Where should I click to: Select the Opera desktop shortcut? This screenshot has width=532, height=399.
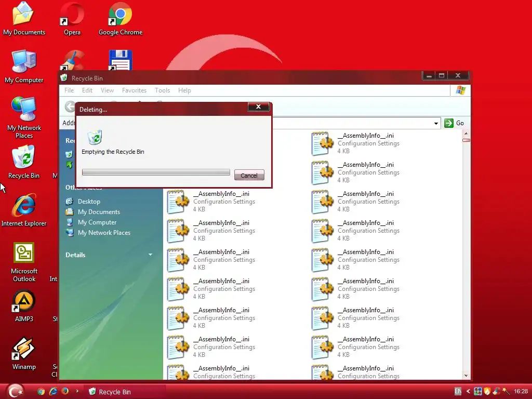tap(72, 19)
